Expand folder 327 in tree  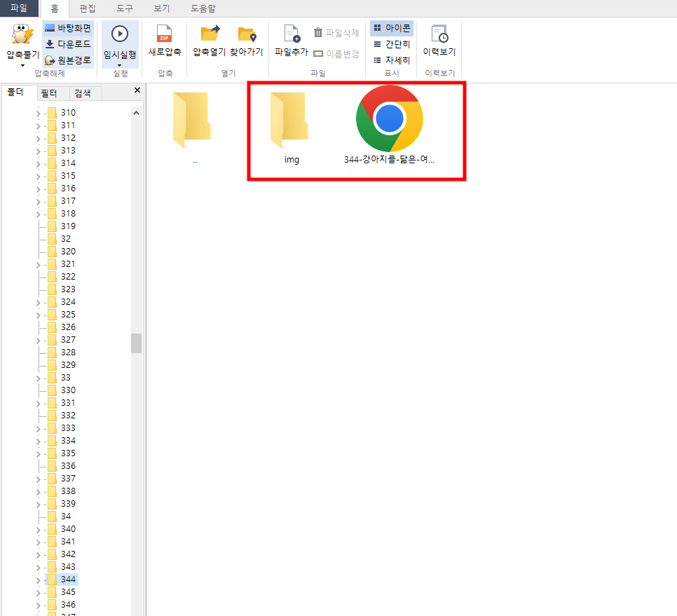[x=38, y=341]
